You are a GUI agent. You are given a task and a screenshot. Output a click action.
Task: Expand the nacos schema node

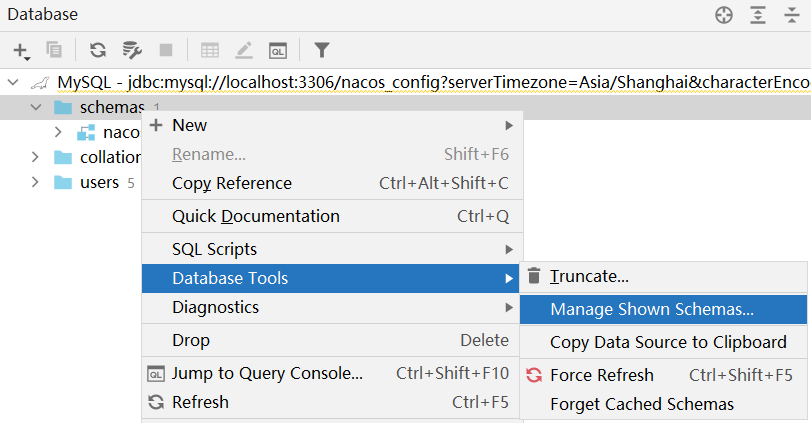click(x=58, y=132)
